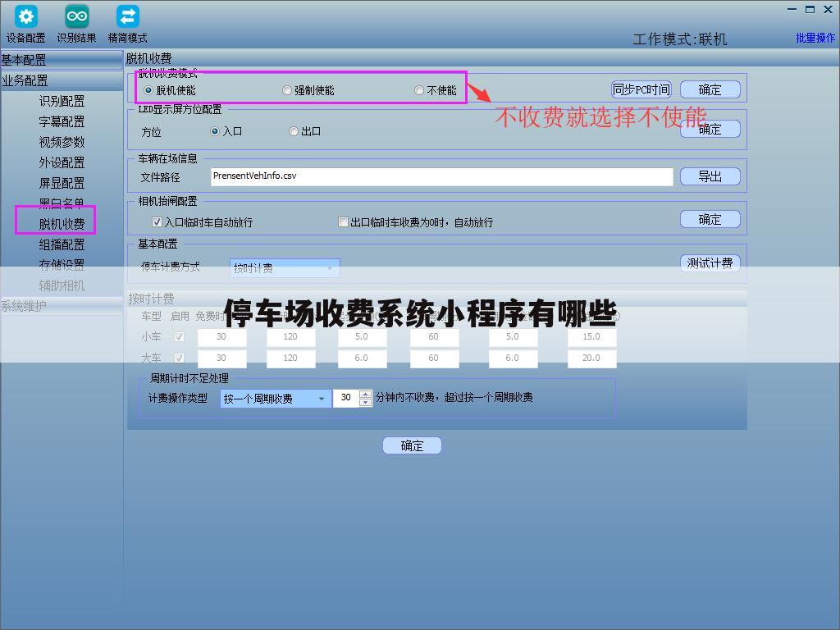Select the 不使能 radio button
840x630 pixels.
point(419,90)
